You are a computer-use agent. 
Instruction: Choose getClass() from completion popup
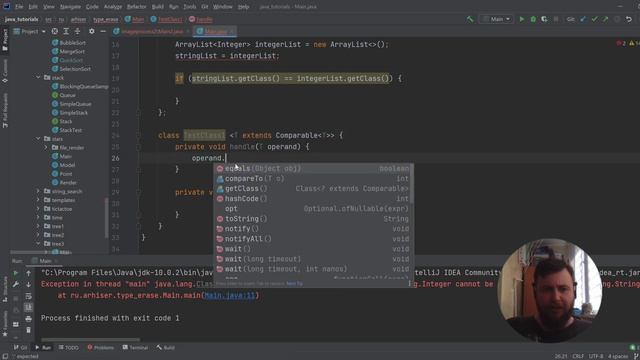(313, 189)
